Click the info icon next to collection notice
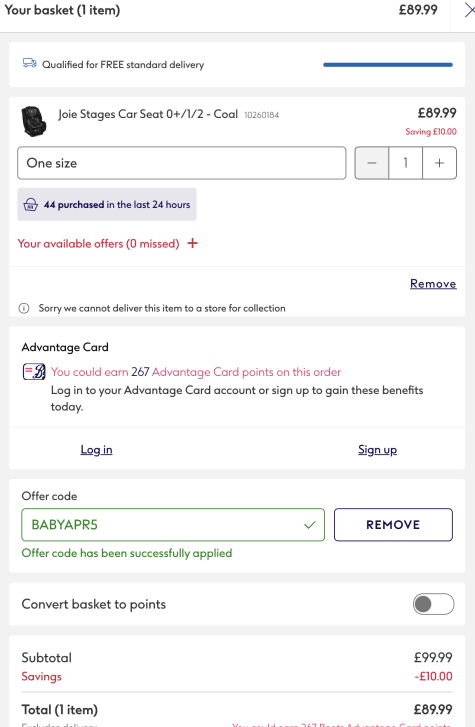475x727 pixels. click(24, 308)
